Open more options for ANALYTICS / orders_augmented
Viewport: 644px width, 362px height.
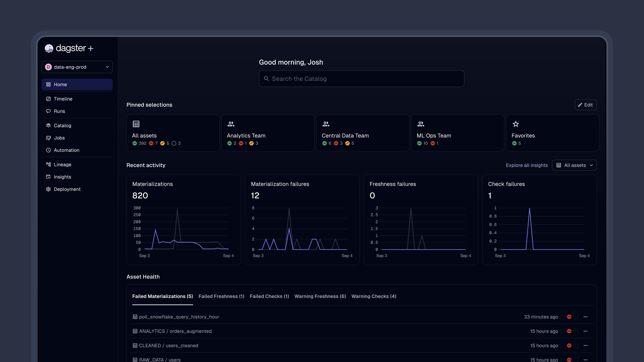585,331
